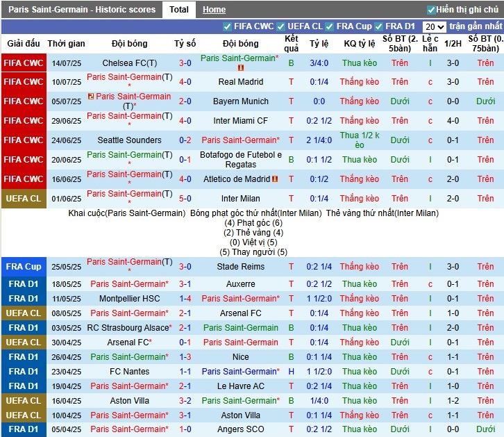Switch to the Total tab
Screen dimensions: 504x437
178,9
